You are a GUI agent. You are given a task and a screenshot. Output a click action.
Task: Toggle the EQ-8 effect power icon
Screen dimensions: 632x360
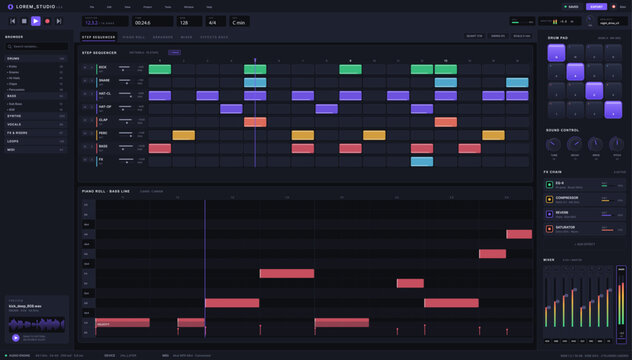(549, 185)
